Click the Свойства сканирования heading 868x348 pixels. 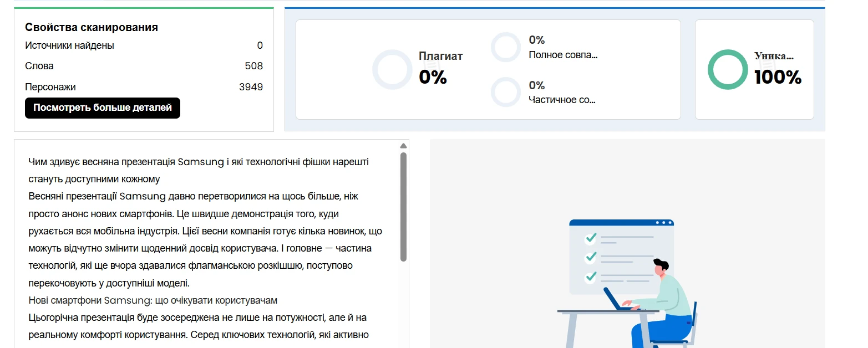(x=91, y=27)
